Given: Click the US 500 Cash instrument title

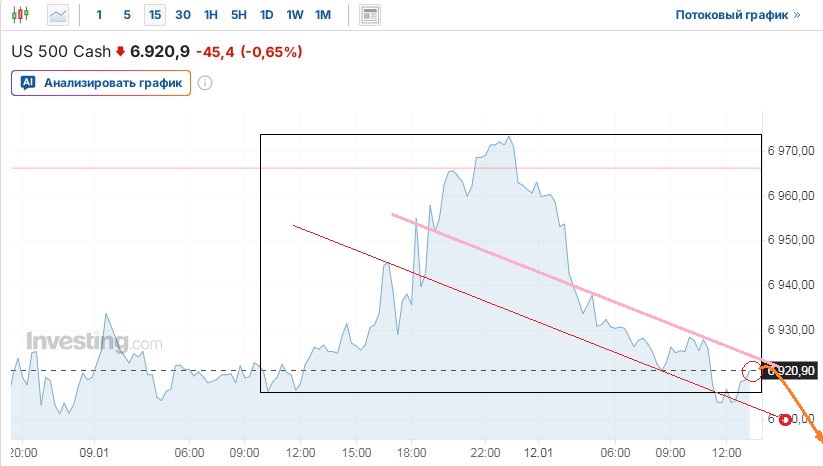Looking at the screenshot, I should (x=60, y=51).
